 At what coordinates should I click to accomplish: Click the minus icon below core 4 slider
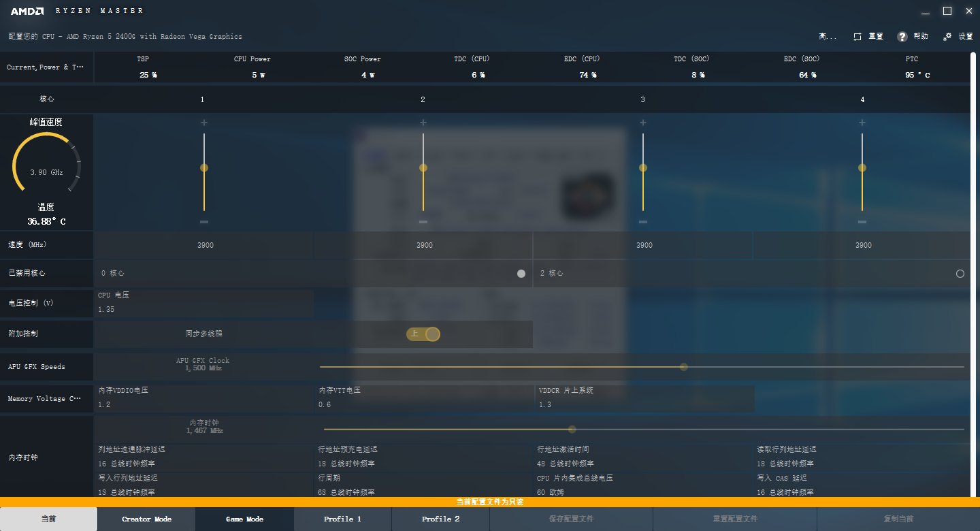862,222
